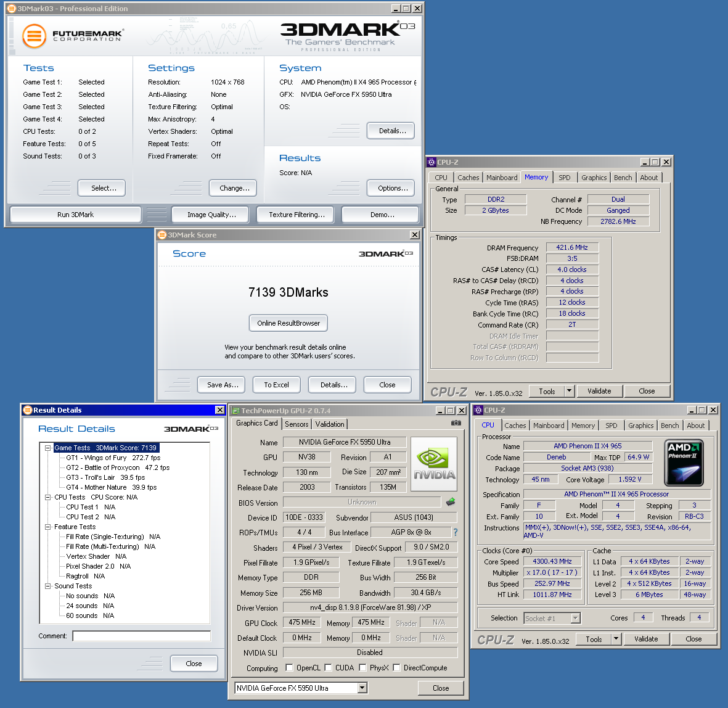
Task: Open Tools dropdown arrow in CPU-Z Memory window
Action: point(569,391)
